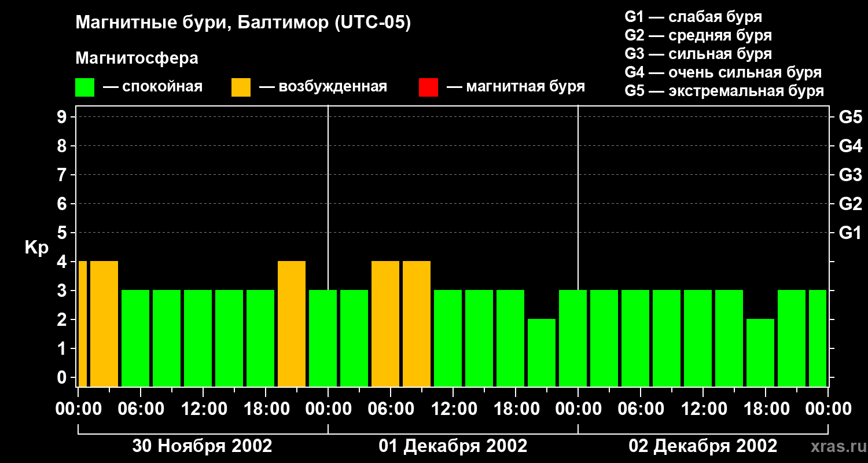Click the narrow orange bar at chart start
Image resolution: width=868 pixels, height=463 pixels.
pos(82,324)
